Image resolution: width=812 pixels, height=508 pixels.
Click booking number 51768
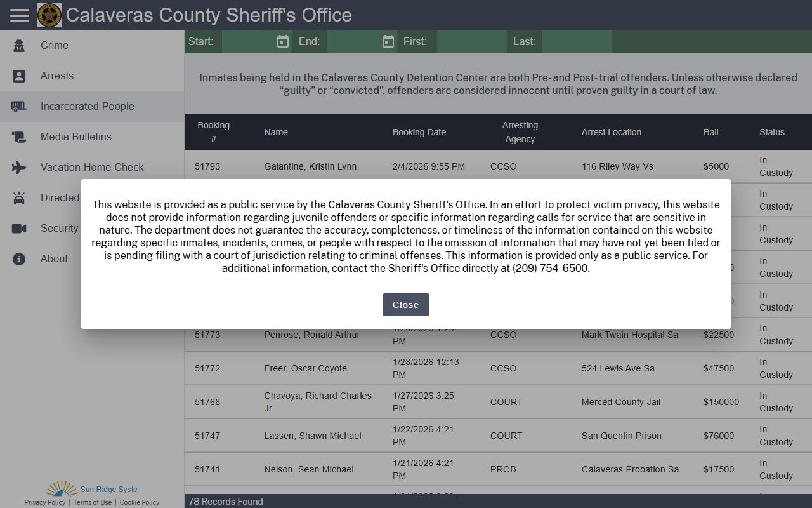tap(207, 402)
